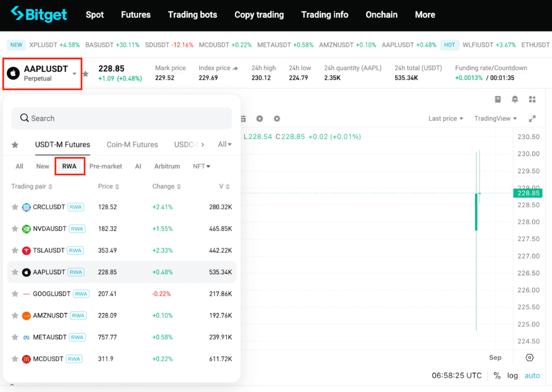Open chart settings gear icon

click(x=277, y=119)
